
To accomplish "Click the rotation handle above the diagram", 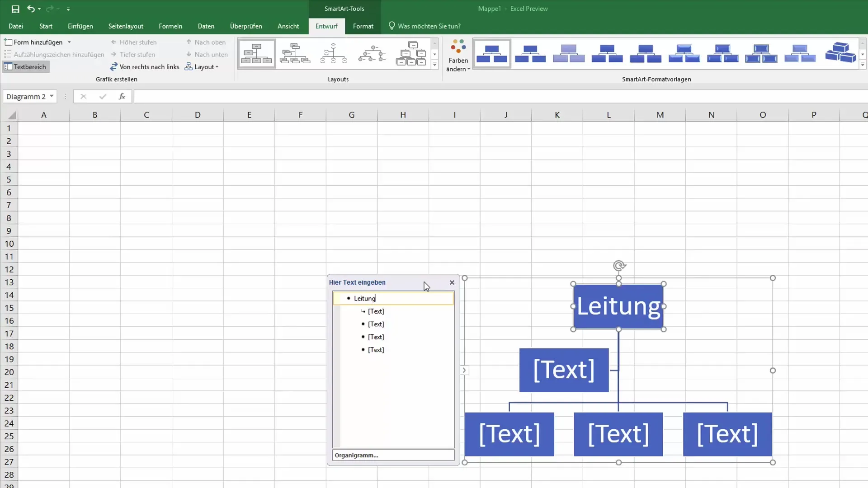I will pos(619,266).
